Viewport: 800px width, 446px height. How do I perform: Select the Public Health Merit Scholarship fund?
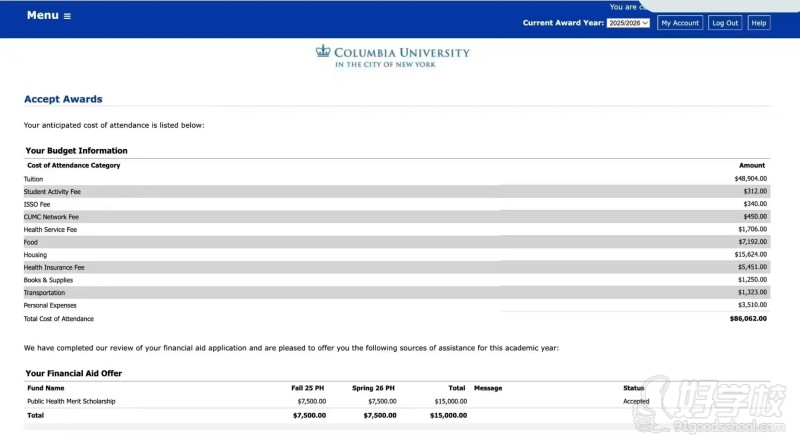point(71,401)
